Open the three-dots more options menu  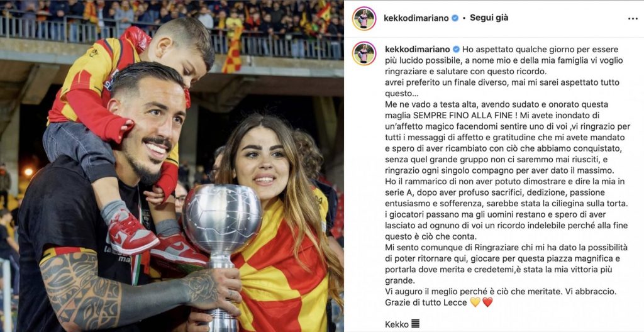pyautogui.click(x=633, y=18)
